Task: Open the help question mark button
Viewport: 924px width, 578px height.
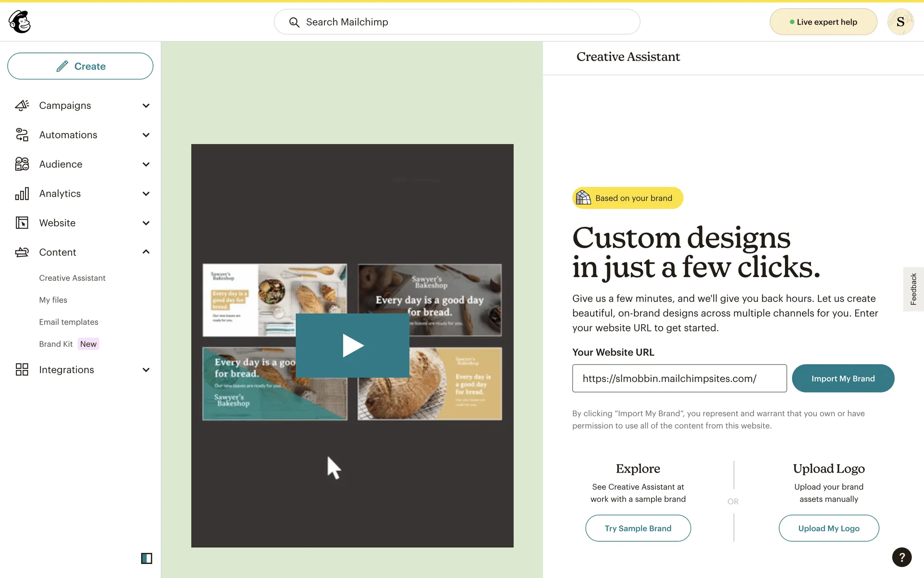Action: click(x=901, y=557)
